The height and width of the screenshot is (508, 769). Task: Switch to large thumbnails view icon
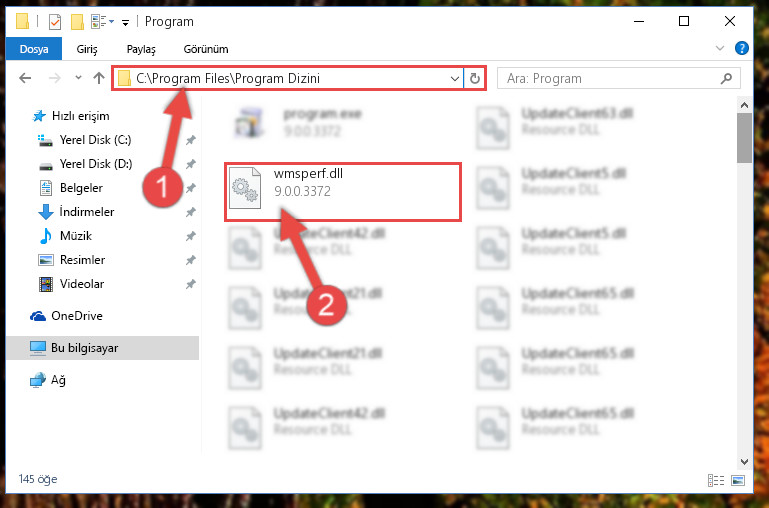[738, 480]
